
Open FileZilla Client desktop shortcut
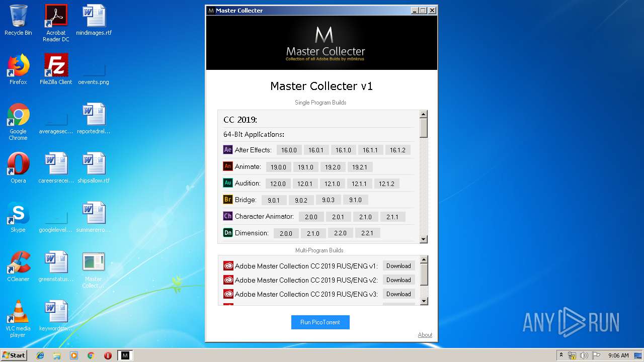click(x=56, y=69)
